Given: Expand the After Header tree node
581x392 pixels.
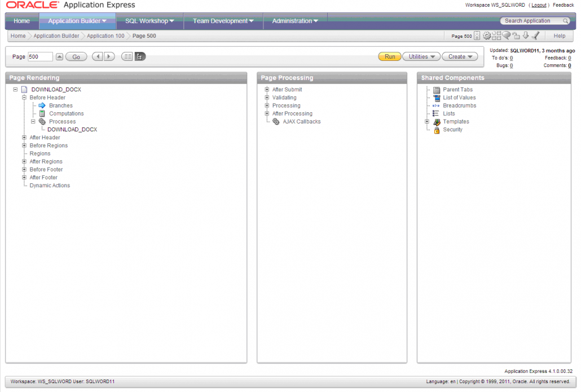Looking at the screenshot, I should pyautogui.click(x=24, y=137).
